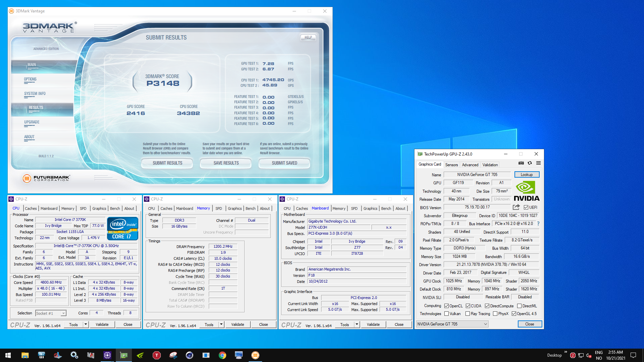Screen dimensions: 644x362
Task: Open GPU-Z graphics card selector dropdown
Action: (452, 324)
